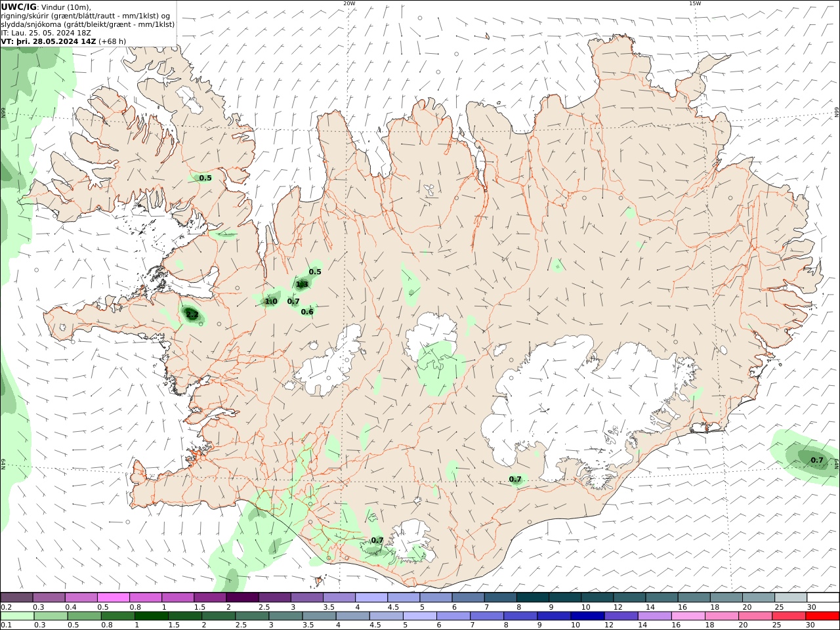Click the "1.0" precipitation value on the map
The image size is (840, 630).
pos(271,301)
